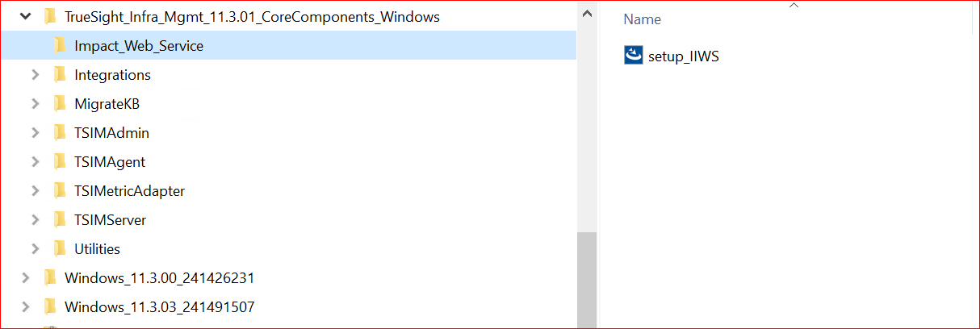Click the TSIMAdmin folder icon

tap(60, 133)
